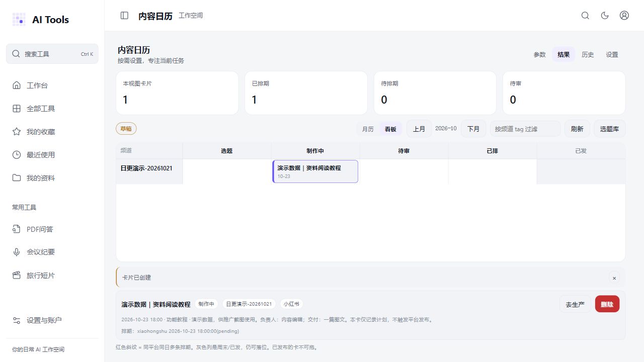The height and width of the screenshot is (362, 644).
Task: Go to the 设置 tab
Action: 612,55
